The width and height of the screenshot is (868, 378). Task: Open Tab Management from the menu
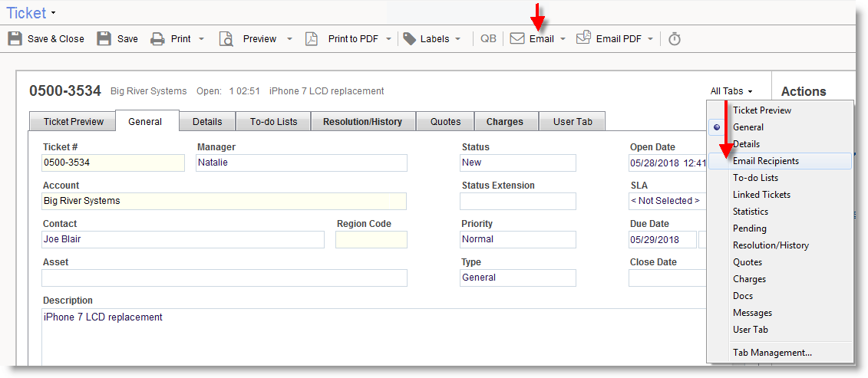771,353
